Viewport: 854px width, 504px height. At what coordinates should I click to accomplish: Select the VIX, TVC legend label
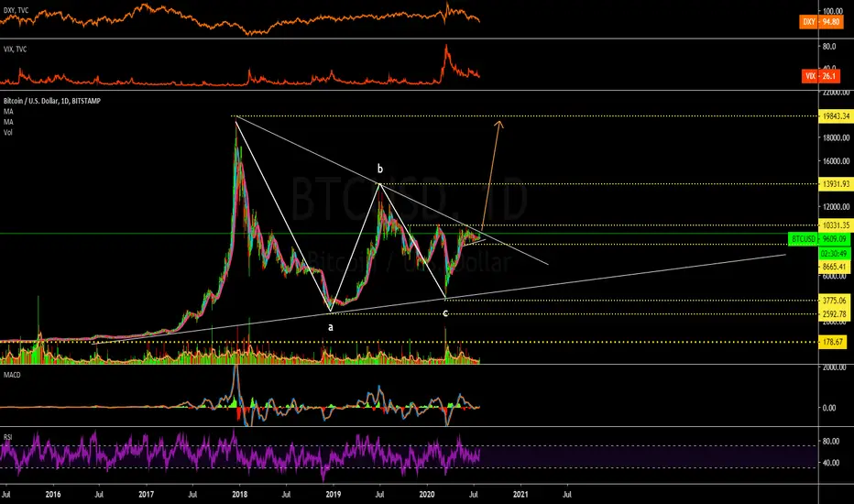click(15, 49)
